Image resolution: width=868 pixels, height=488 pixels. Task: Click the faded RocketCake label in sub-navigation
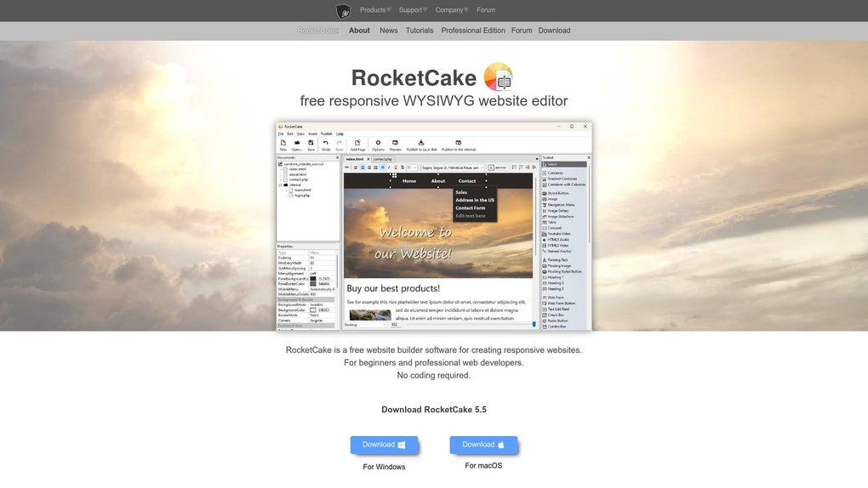pos(317,31)
